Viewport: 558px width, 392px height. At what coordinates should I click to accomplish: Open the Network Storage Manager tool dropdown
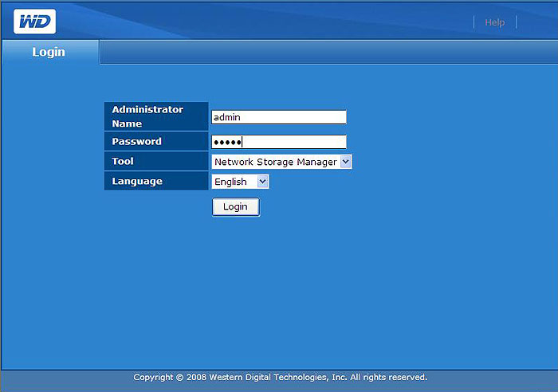click(281, 162)
